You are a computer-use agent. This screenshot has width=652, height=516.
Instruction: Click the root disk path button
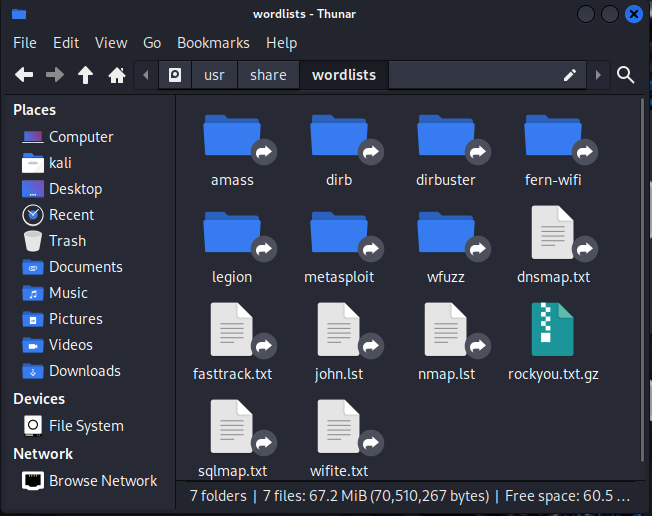[175, 75]
